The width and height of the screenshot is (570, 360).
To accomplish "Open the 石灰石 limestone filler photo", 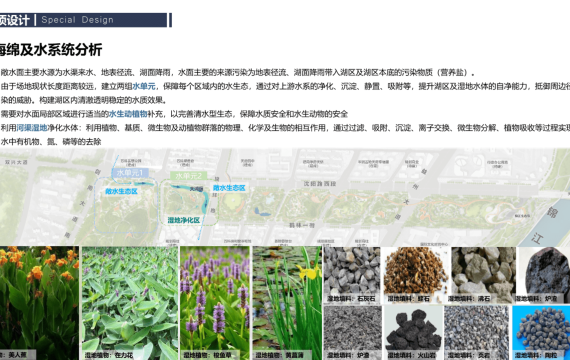I will (x=352, y=275).
